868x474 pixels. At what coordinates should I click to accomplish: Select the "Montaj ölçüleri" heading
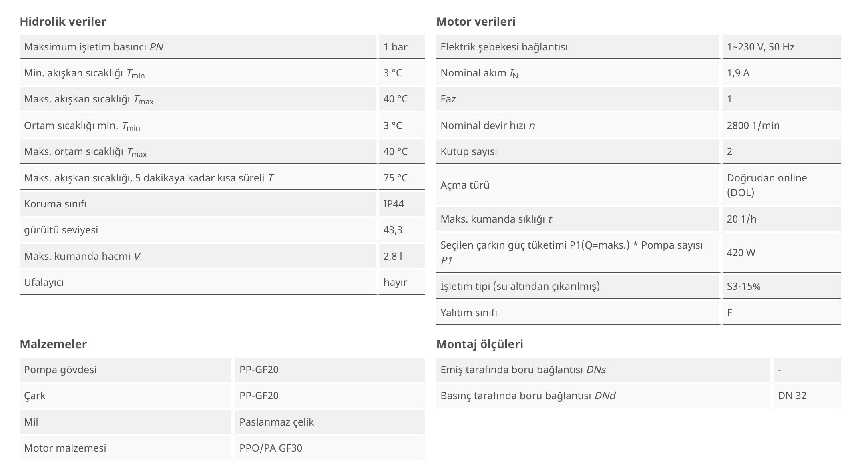click(480, 344)
